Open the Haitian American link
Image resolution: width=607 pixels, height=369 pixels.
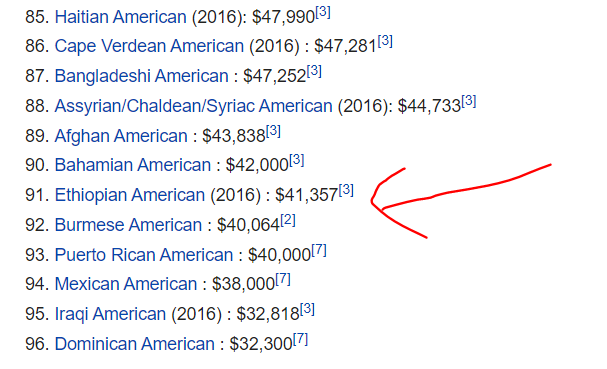click(x=120, y=17)
